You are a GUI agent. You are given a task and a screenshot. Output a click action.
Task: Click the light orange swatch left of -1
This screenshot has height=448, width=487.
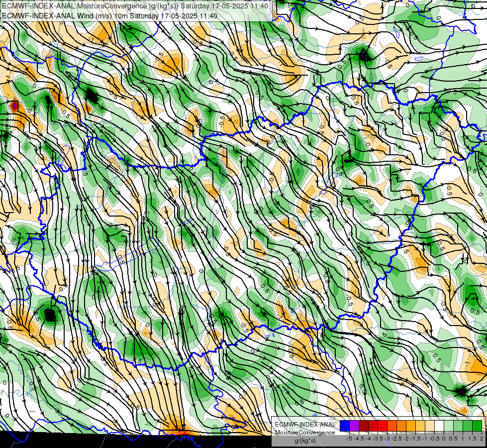420,426
